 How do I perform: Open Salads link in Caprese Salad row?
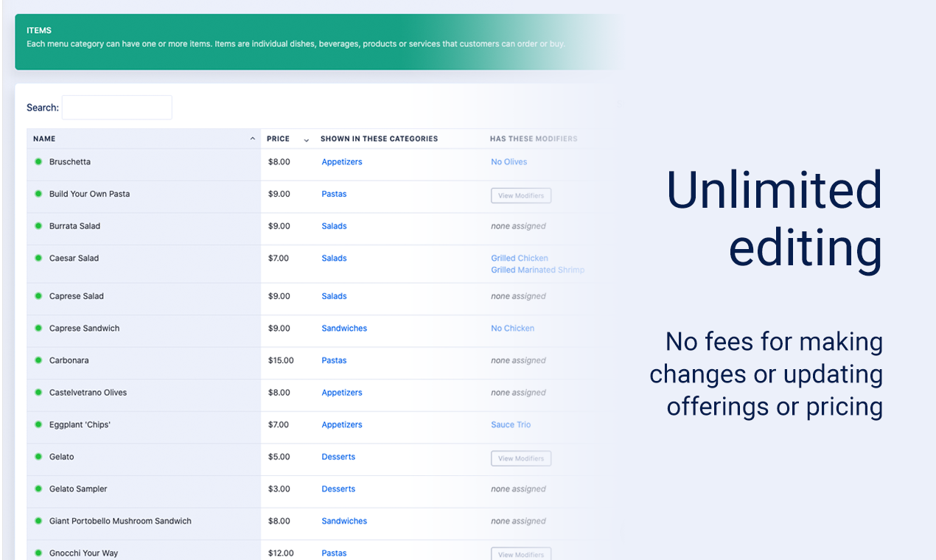[334, 296]
